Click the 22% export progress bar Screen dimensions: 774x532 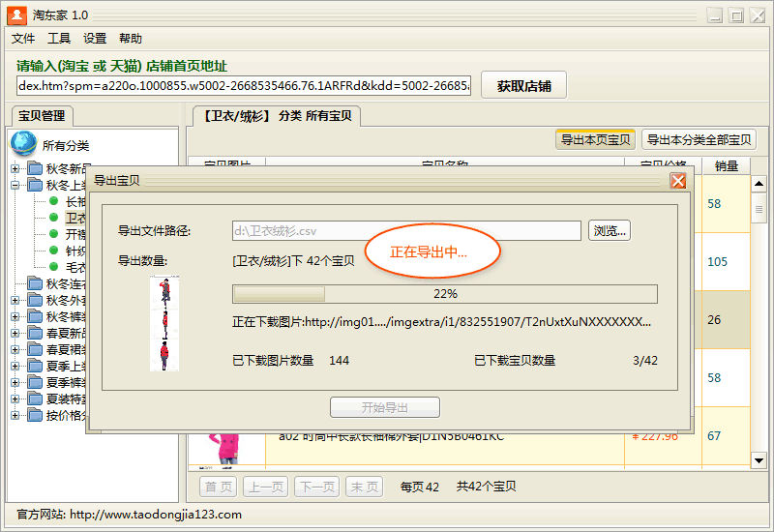pyautogui.click(x=445, y=294)
